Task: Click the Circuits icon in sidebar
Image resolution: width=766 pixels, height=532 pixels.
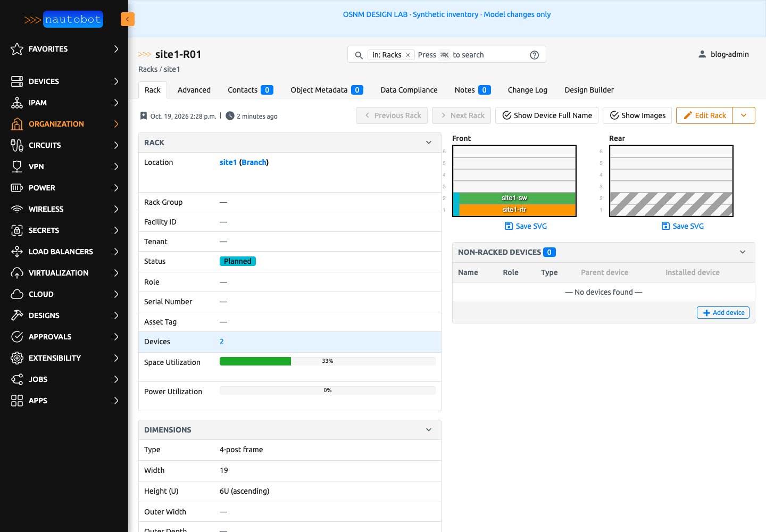Action: [x=17, y=145]
